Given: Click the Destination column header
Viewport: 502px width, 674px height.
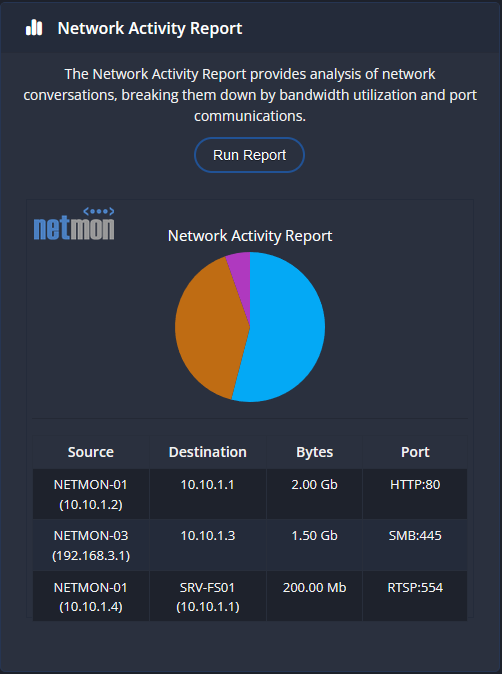Looking at the screenshot, I should click(x=208, y=452).
